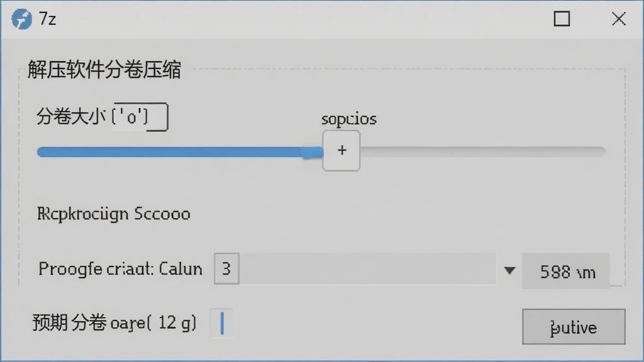The height and width of the screenshot is (362, 644).
Task: Click the 分卷大小 label
Action: pos(71,116)
